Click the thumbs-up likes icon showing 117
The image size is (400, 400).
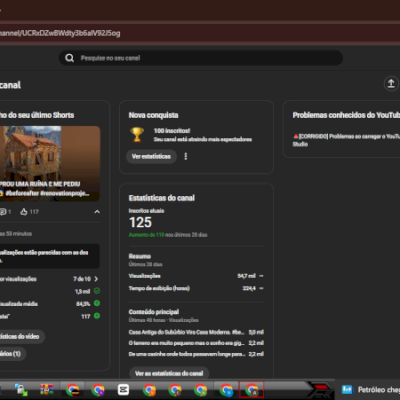point(24,212)
